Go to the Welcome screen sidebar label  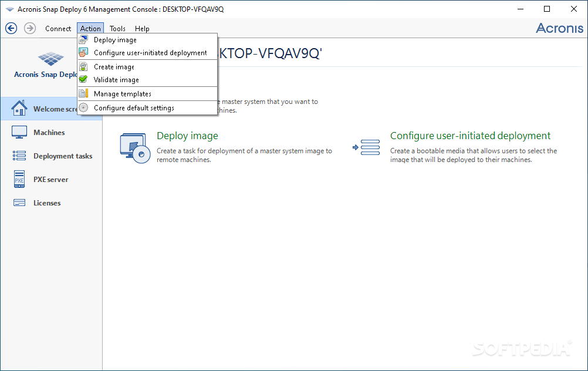pos(55,109)
